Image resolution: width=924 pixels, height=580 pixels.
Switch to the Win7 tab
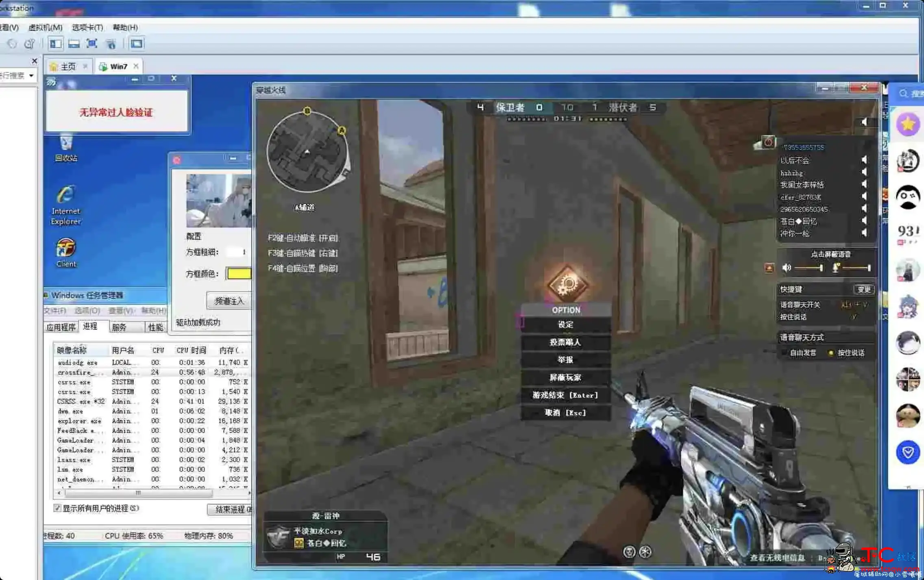pos(118,66)
